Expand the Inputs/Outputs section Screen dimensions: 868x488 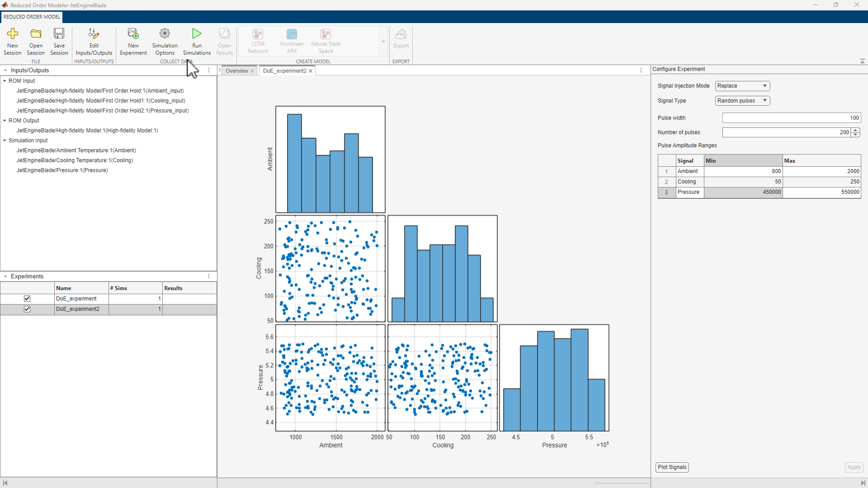(x=6, y=70)
